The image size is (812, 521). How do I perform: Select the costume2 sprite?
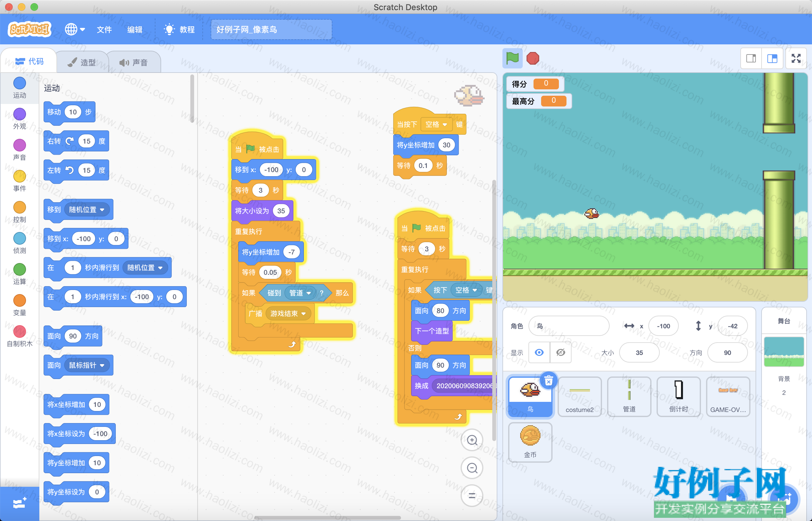pos(580,396)
